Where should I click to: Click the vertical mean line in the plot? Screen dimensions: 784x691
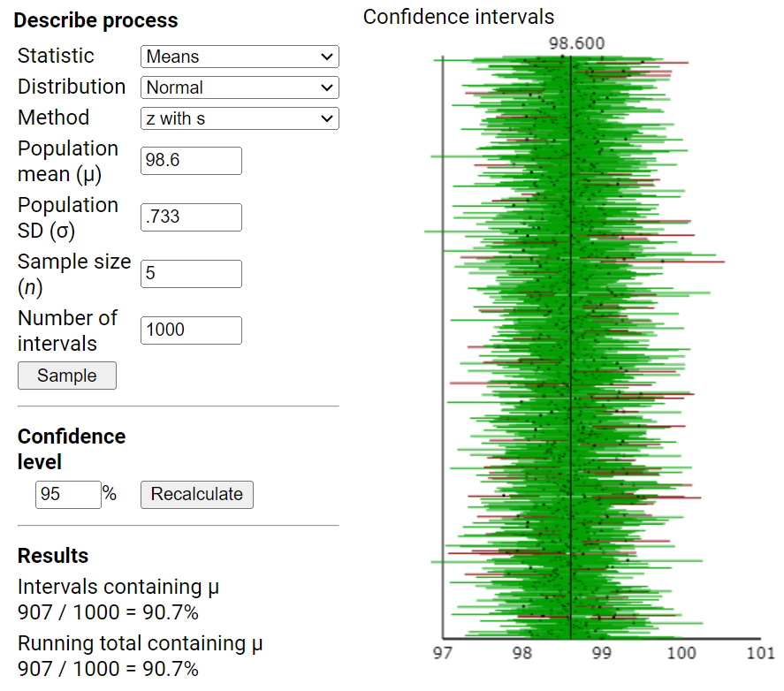[x=571, y=353]
